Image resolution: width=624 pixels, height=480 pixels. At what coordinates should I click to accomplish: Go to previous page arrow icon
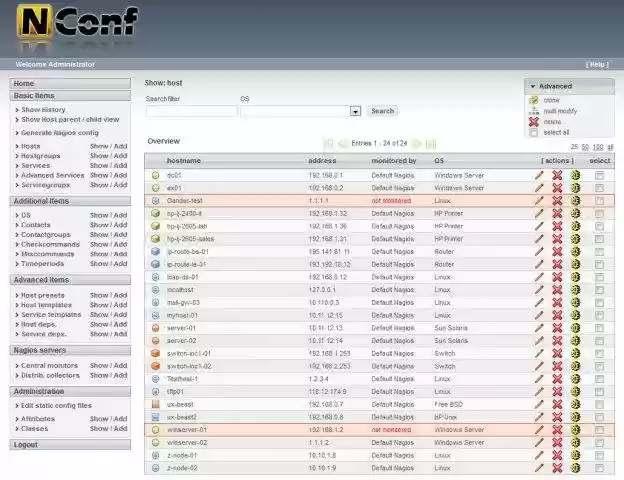click(x=342, y=144)
